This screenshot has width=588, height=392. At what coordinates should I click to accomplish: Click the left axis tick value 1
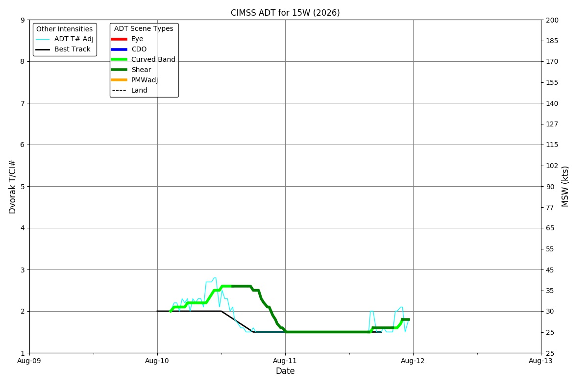tap(23, 353)
